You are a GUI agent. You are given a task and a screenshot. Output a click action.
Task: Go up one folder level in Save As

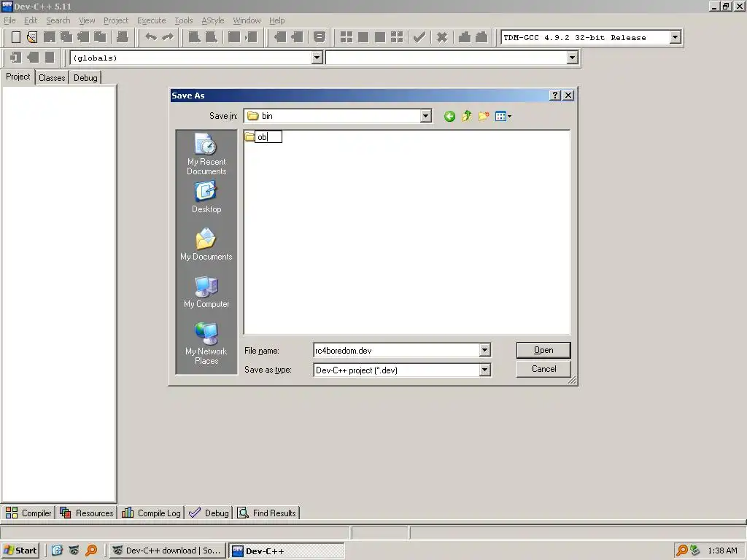pos(466,116)
